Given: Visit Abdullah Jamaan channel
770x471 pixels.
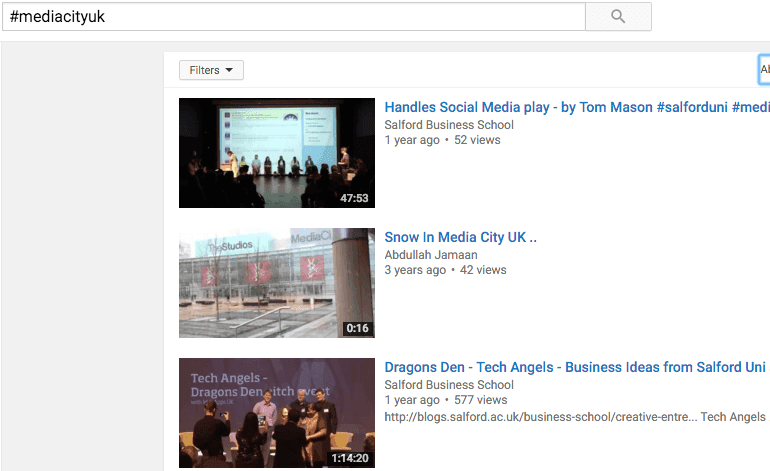Looking at the screenshot, I should tap(431, 255).
